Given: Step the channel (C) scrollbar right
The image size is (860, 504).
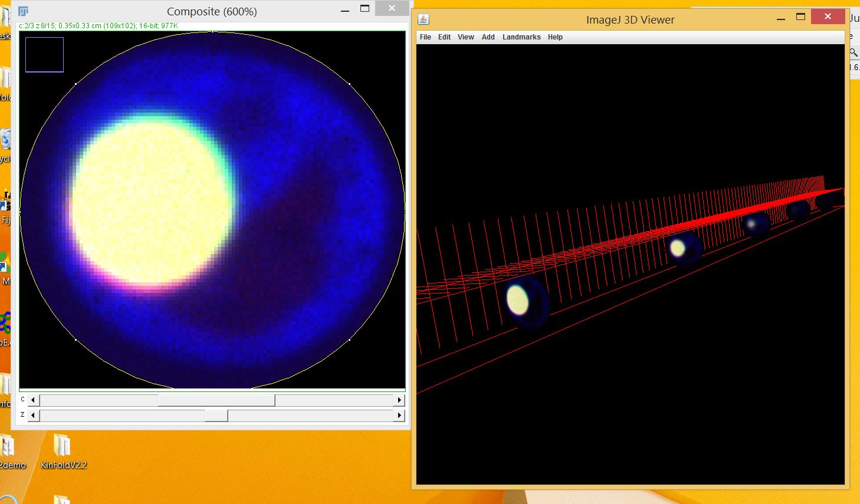Looking at the screenshot, I should pyautogui.click(x=399, y=400).
